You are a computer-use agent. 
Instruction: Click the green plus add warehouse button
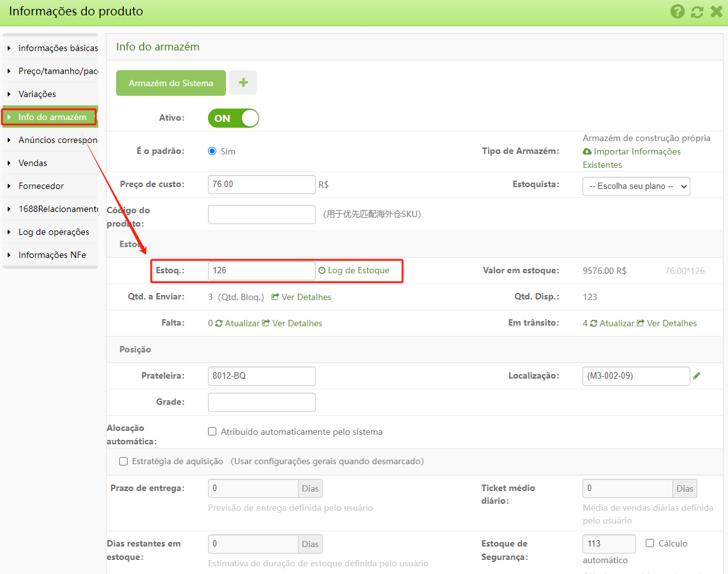243,83
